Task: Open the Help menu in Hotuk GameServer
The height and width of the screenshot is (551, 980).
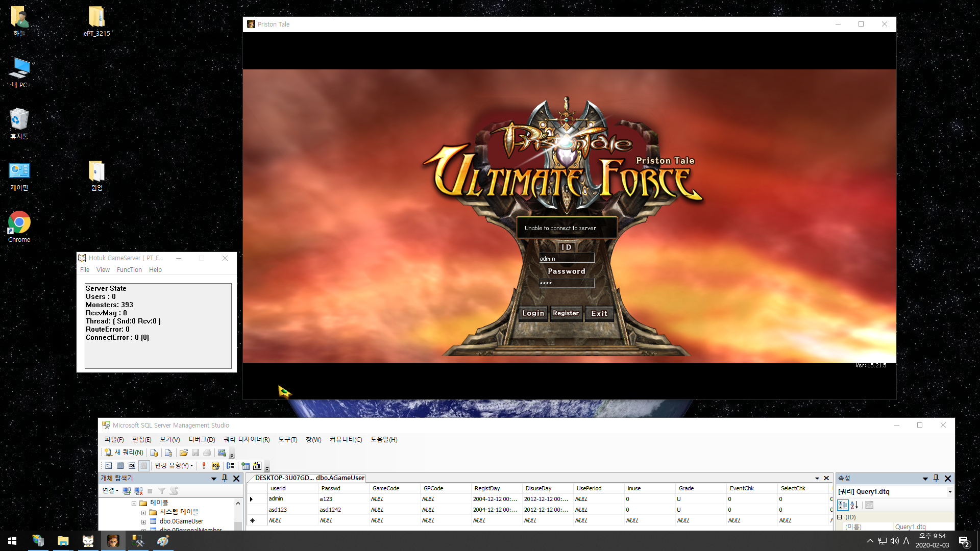Action: coord(155,270)
